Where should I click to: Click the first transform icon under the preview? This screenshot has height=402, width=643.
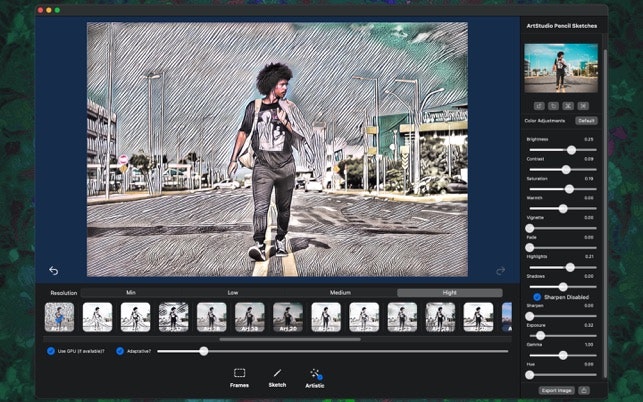pyautogui.click(x=539, y=106)
